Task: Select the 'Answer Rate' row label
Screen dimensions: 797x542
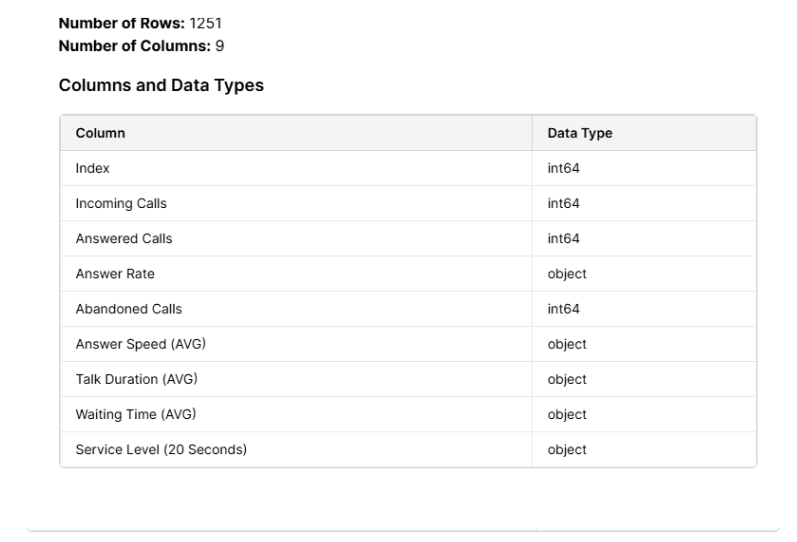Action: coord(115,274)
